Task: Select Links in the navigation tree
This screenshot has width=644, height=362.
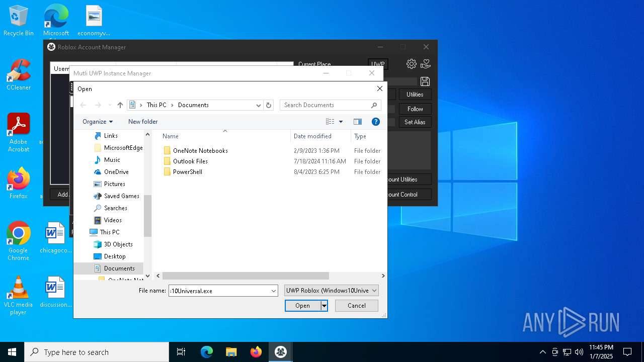Action: click(x=111, y=136)
